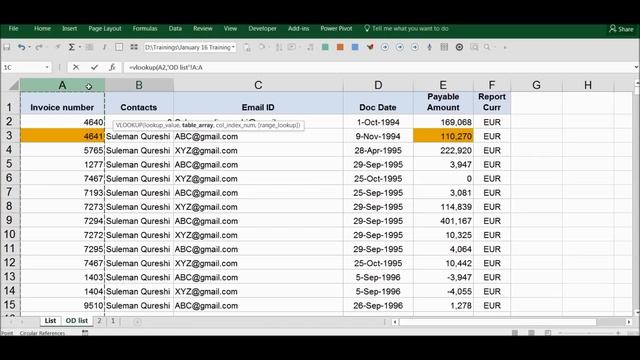
Task: Open the Home ribbon tab
Action: [42, 29]
